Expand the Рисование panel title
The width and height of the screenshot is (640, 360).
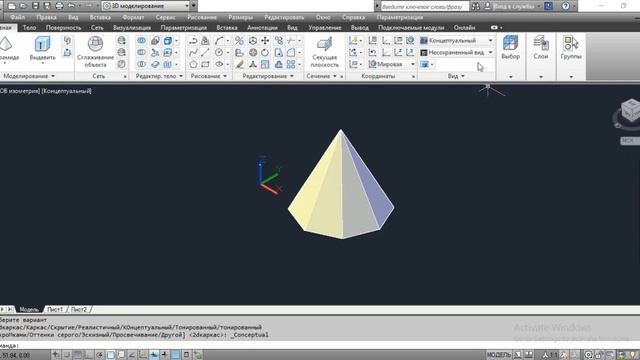[209, 76]
